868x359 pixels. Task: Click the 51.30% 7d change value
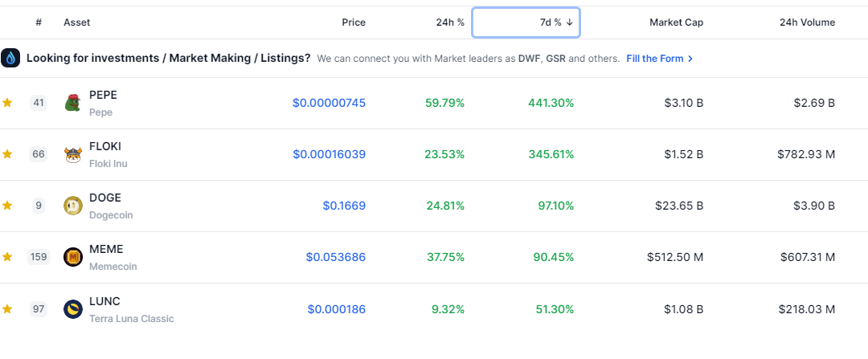555,309
